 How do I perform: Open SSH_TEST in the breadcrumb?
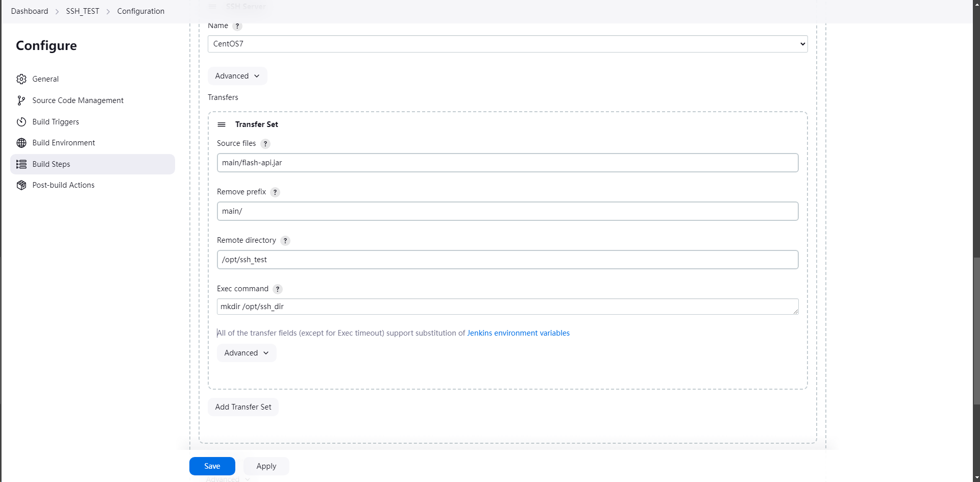[x=83, y=11]
